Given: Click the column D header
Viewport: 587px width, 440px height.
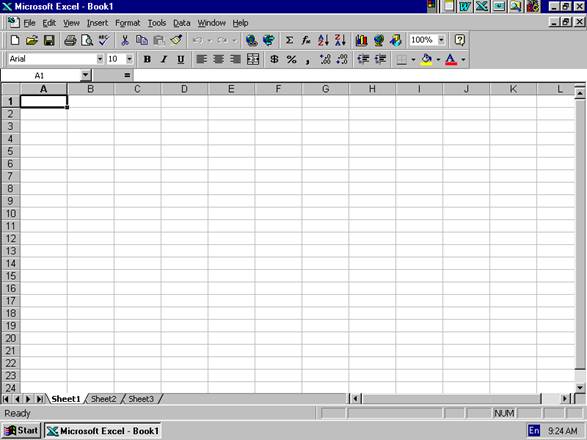Looking at the screenshot, I should [184, 89].
